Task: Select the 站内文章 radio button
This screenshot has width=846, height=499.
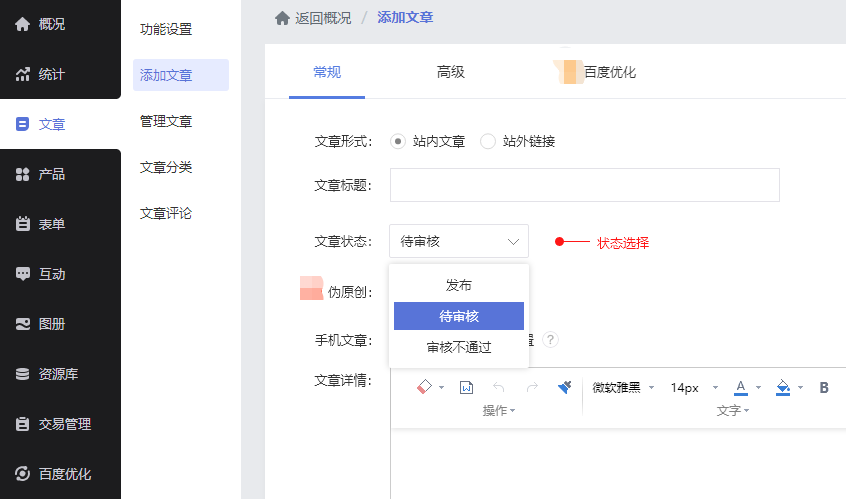Action: tap(398, 141)
